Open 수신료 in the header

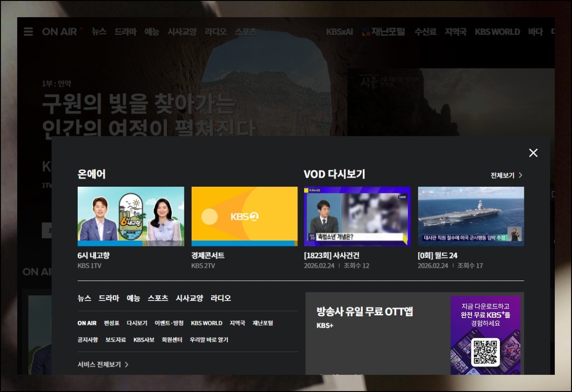click(x=425, y=32)
